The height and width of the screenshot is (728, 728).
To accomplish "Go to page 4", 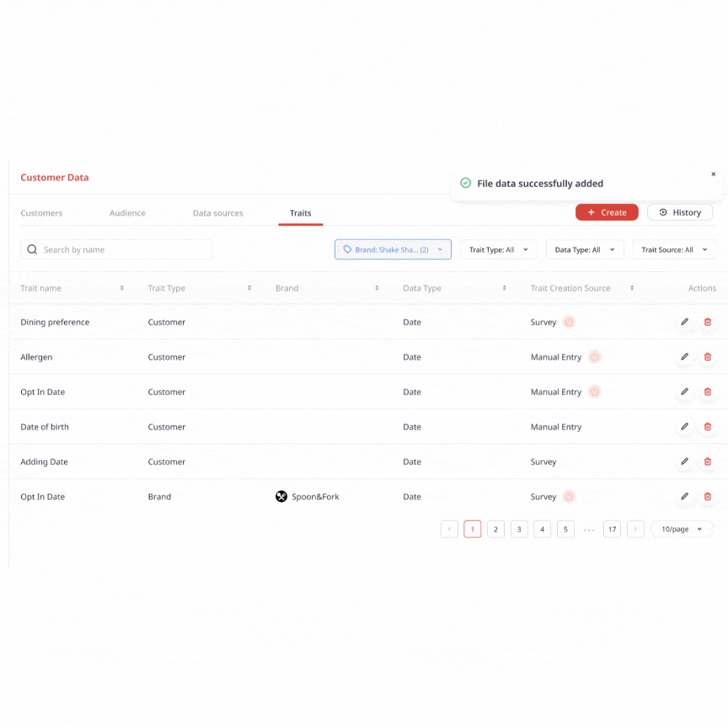I will click(x=543, y=529).
